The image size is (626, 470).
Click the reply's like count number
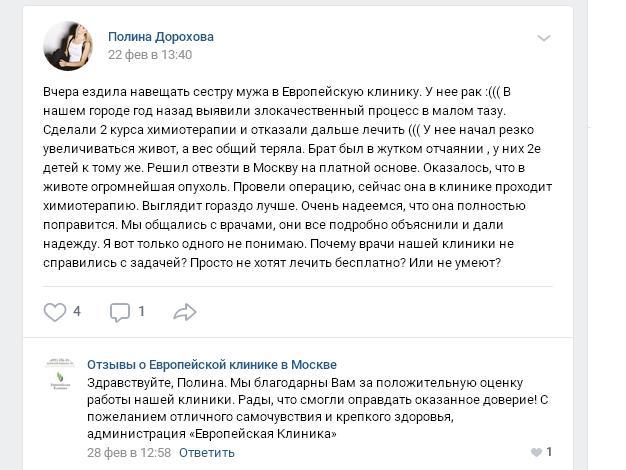[x=549, y=452]
